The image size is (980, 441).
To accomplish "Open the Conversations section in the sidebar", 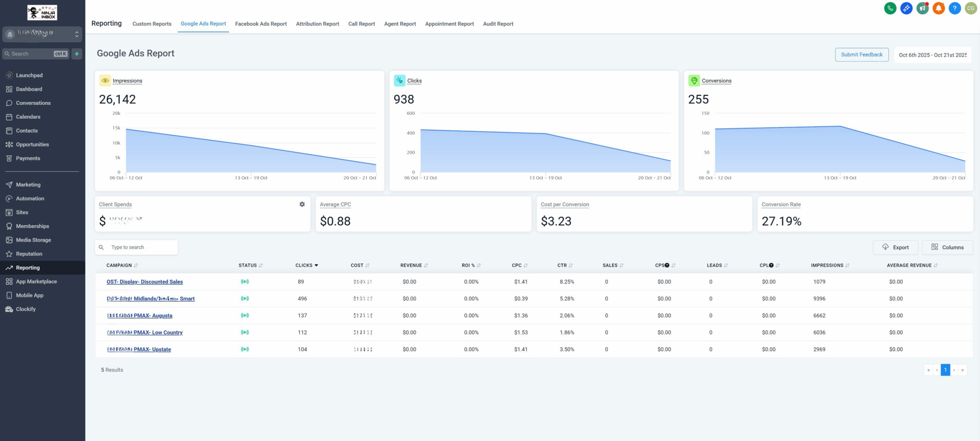I will point(33,103).
